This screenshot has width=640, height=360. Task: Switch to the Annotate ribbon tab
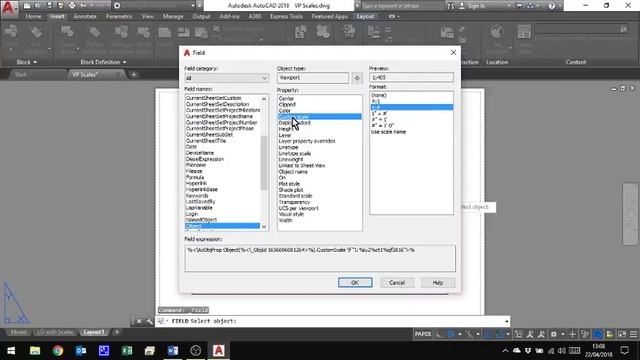point(85,16)
